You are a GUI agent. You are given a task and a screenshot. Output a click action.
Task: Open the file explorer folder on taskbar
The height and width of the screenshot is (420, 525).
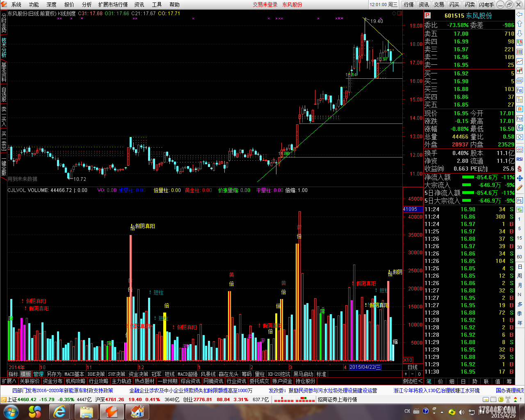87,411
